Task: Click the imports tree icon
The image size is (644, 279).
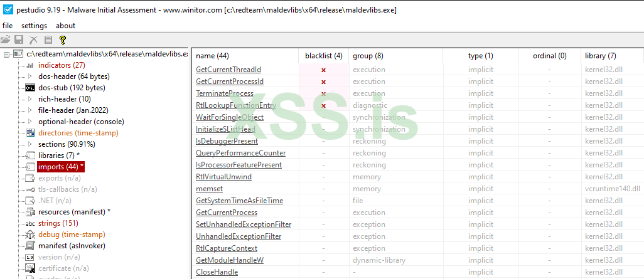Action: click(x=30, y=167)
